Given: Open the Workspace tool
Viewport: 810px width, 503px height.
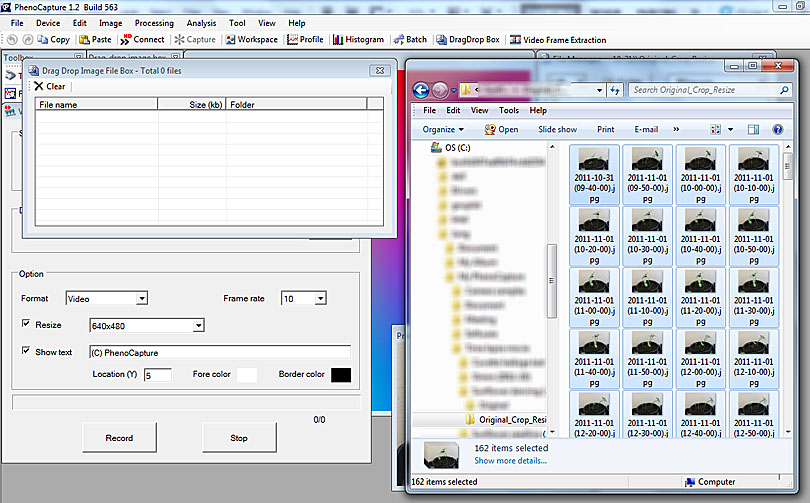Looking at the screenshot, I should [230, 40].
